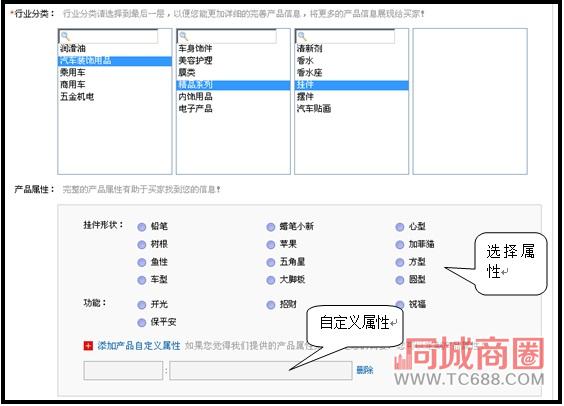Click search magnifier in third category list
564x406 pixels.
coord(302,36)
